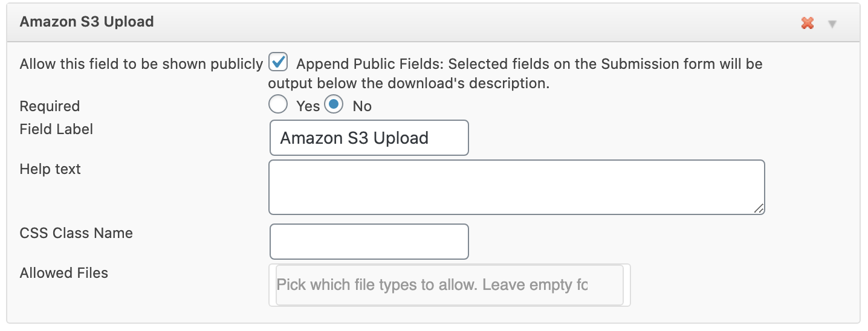Click the "Allow this field to be shown publicly" label
Viewport: 868px width, 331px height.
pyautogui.click(x=141, y=64)
